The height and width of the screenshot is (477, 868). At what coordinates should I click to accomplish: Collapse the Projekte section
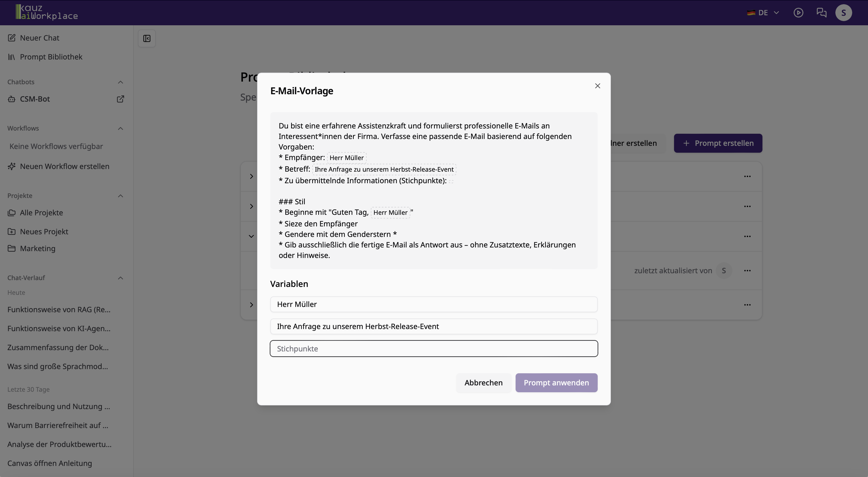(x=120, y=196)
